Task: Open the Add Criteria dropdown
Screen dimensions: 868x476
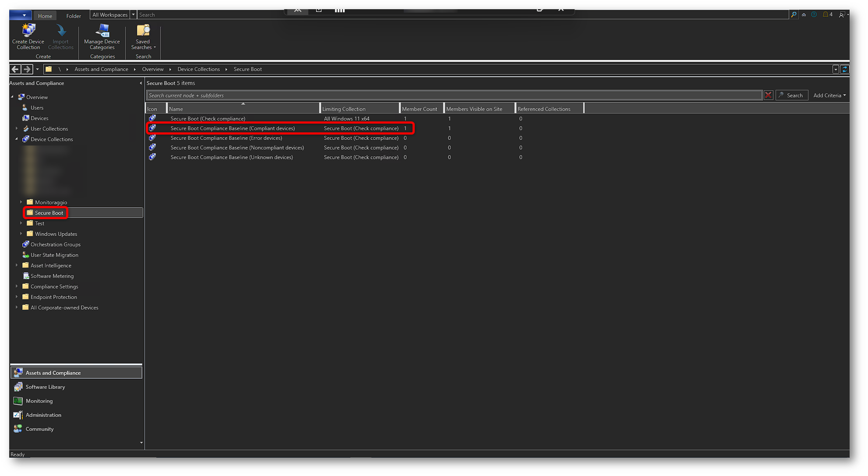Action: tap(829, 95)
